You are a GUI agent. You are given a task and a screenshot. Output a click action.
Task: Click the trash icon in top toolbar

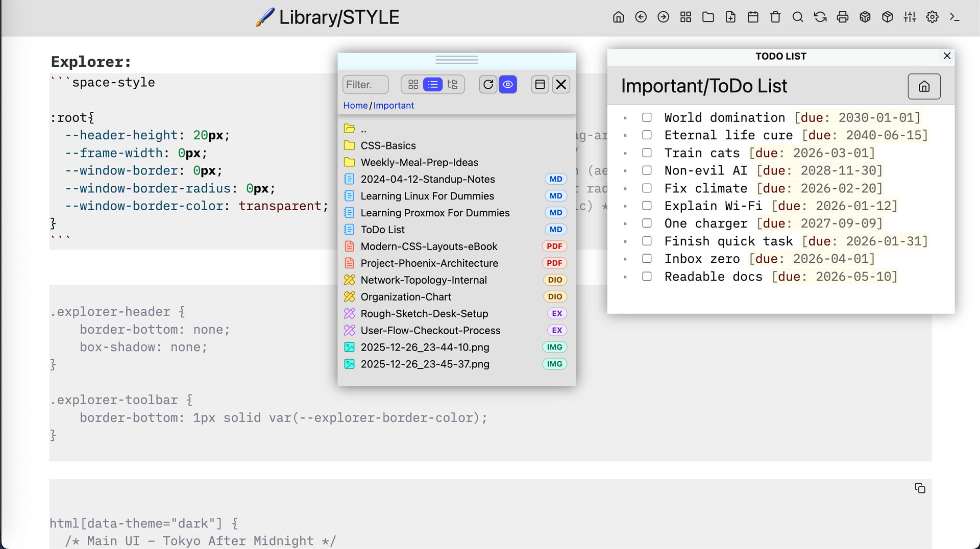(775, 17)
